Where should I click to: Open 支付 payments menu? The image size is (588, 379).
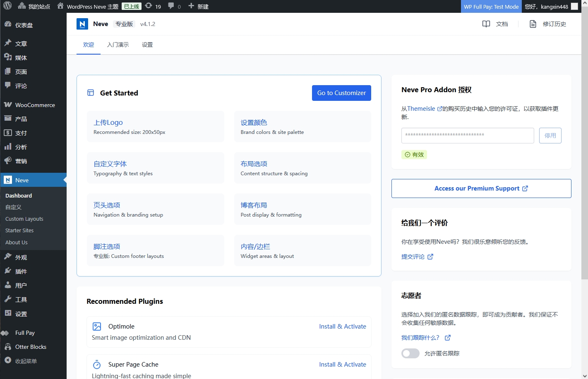[33, 133]
